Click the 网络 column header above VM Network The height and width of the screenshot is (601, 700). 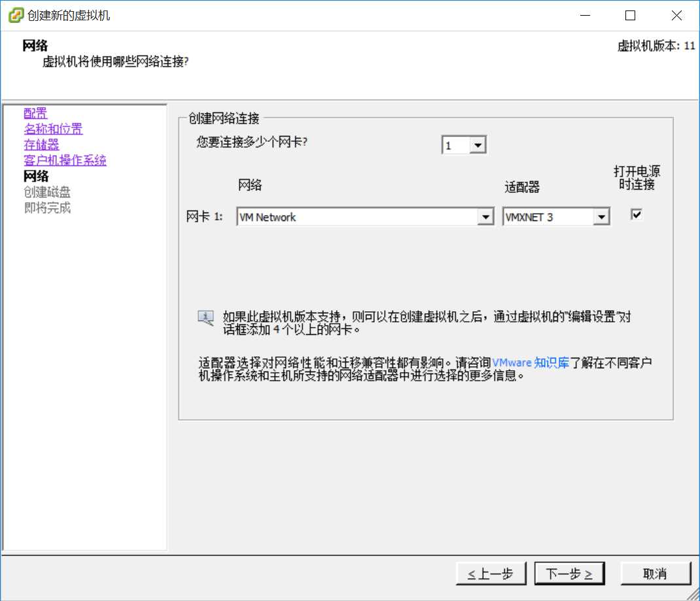pyautogui.click(x=249, y=184)
